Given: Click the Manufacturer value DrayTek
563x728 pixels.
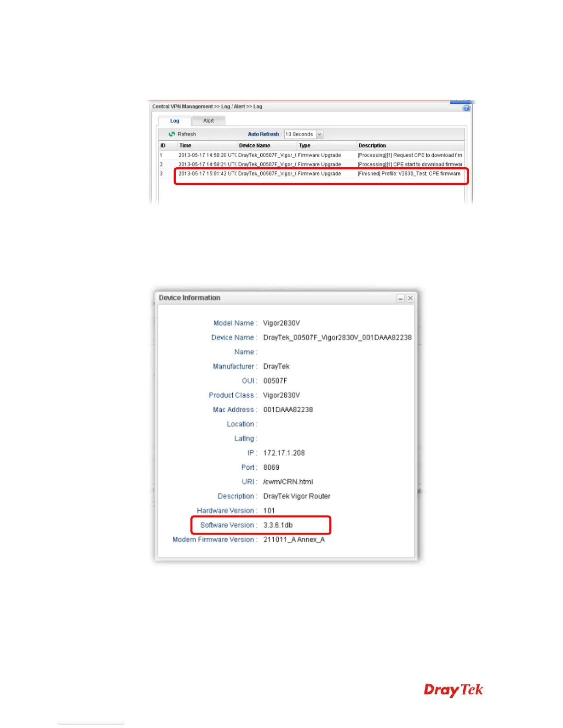Looking at the screenshot, I should [x=276, y=366].
